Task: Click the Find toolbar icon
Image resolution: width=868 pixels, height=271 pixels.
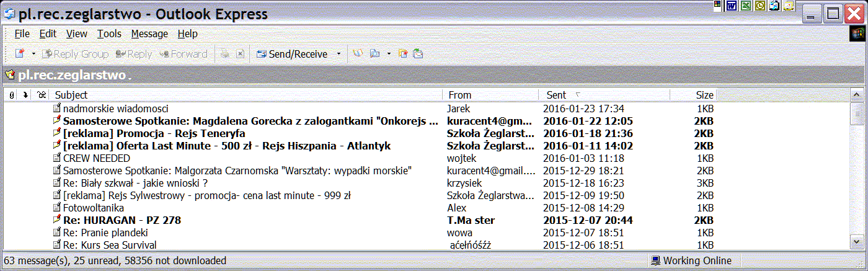Action: point(375,54)
